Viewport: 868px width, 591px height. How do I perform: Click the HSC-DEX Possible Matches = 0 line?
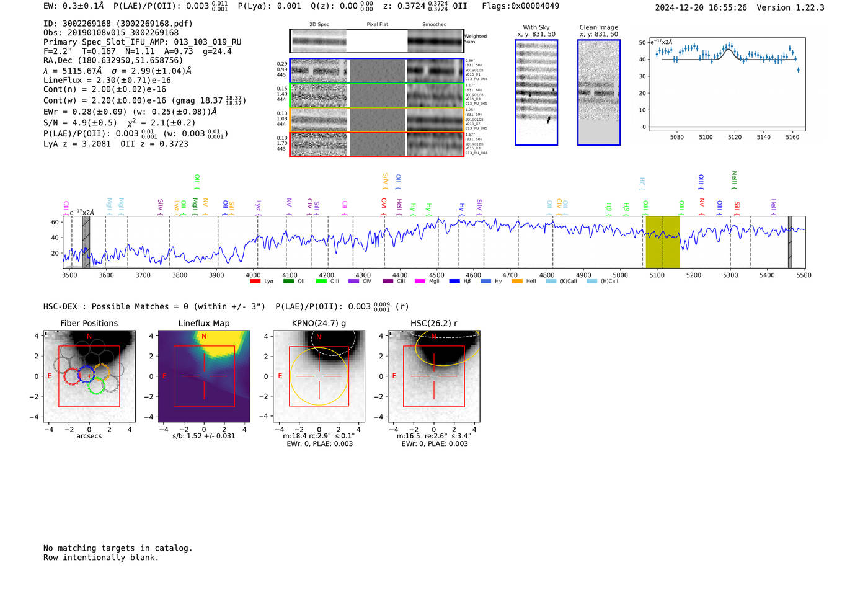(154, 307)
